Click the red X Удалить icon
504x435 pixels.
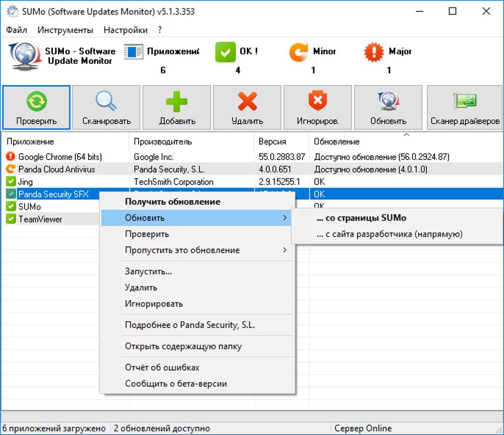(x=247, y=102)
